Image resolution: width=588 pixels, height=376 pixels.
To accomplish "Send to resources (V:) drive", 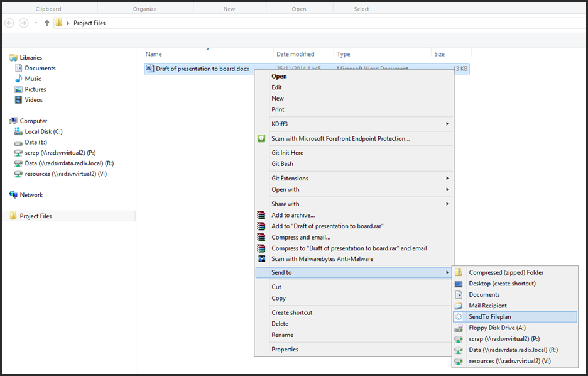I will coord(515,361).
